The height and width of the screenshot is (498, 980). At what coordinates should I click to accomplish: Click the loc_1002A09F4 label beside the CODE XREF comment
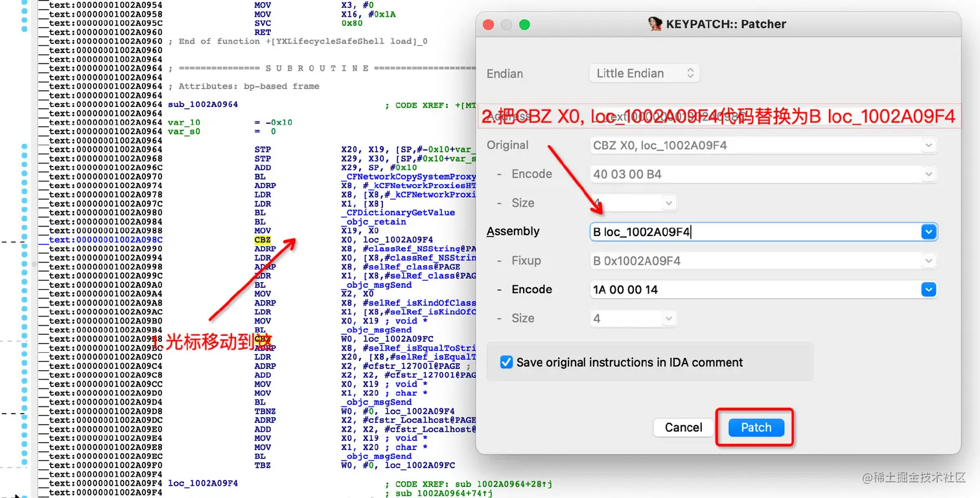click(203, 483)
